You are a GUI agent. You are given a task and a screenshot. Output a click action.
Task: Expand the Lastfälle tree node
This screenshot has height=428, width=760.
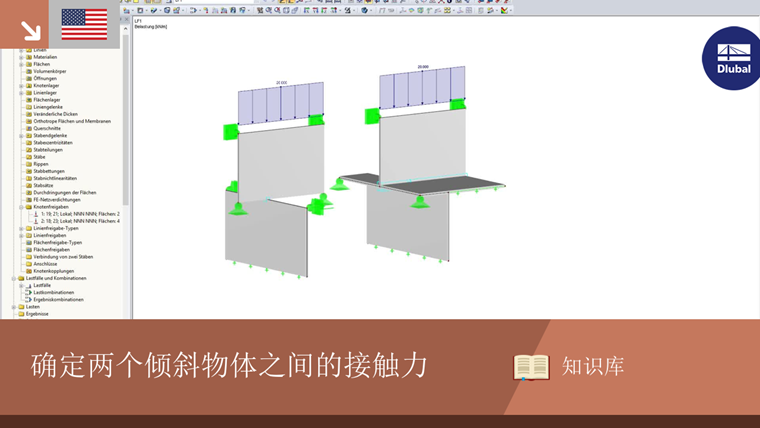(x=21, y=285)
